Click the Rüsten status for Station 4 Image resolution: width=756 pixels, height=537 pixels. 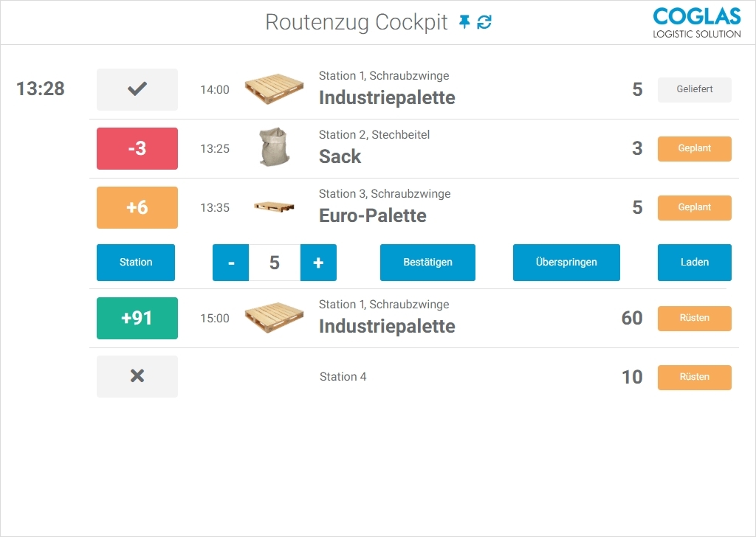click(694, 377)
